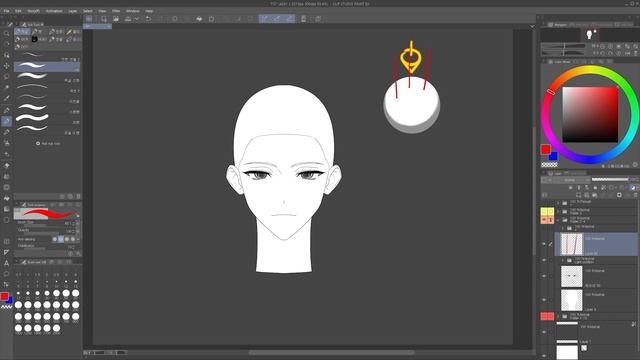The width and height of the screenshot is (640, 360).
Task: Click New layer folder icon in Layer panel
Action: 595,195
